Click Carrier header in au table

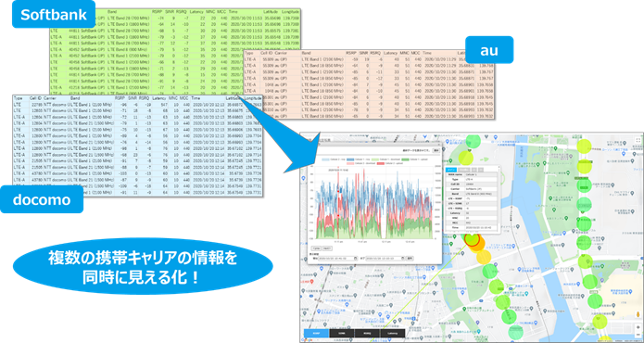point(281,54)
